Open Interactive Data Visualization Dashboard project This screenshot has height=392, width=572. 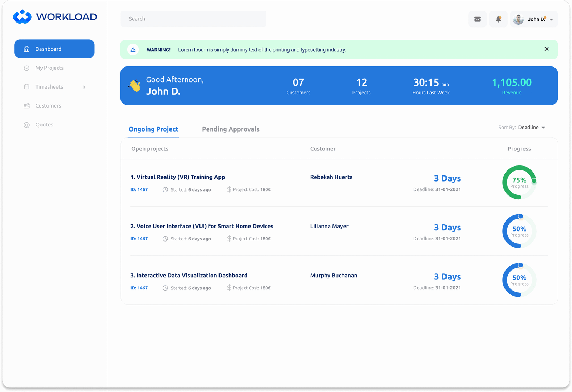tap(189, 276)
